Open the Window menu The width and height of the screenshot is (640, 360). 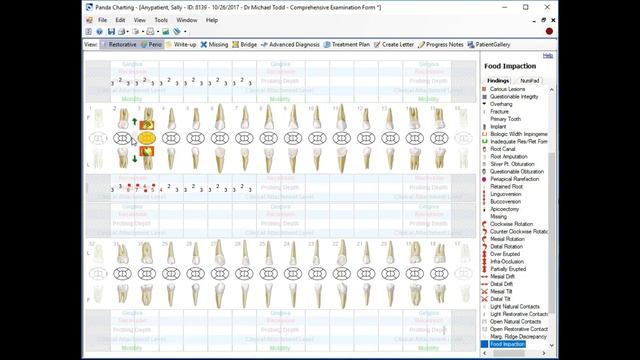[187, 20]
